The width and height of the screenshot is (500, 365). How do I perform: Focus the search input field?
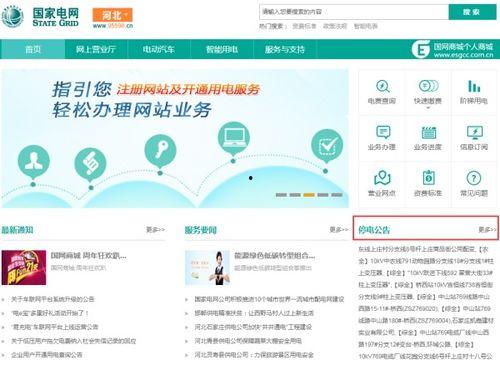click(354, 12)
